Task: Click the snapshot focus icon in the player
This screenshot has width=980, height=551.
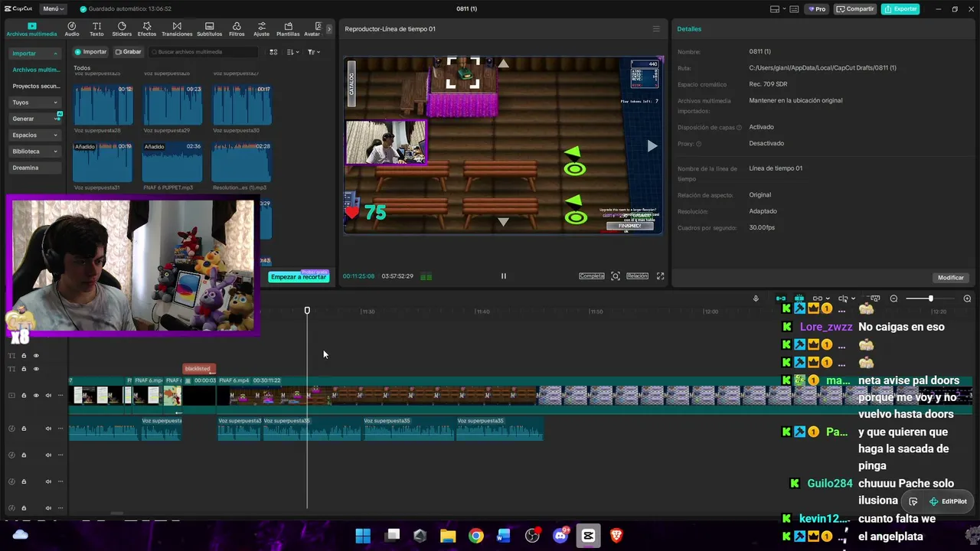Action: 616,276
